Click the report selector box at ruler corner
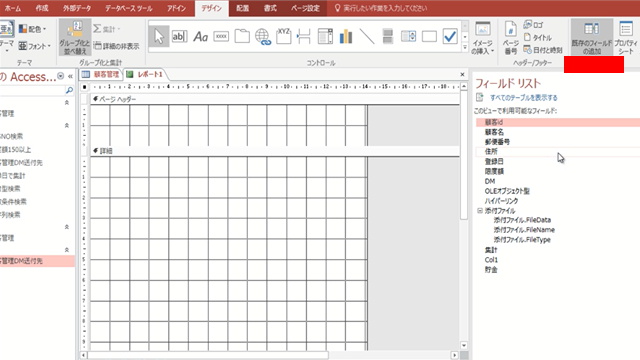 point(84,87)
